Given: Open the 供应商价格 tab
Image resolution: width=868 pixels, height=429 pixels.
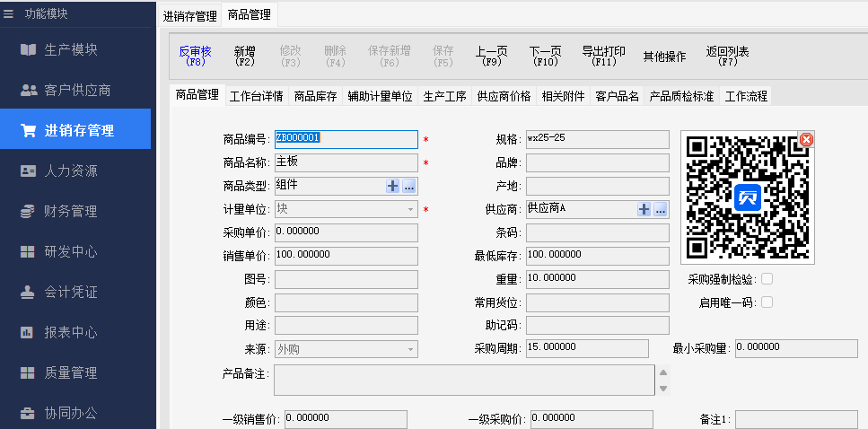Looking at the screenshot, I should pos(504,96).
